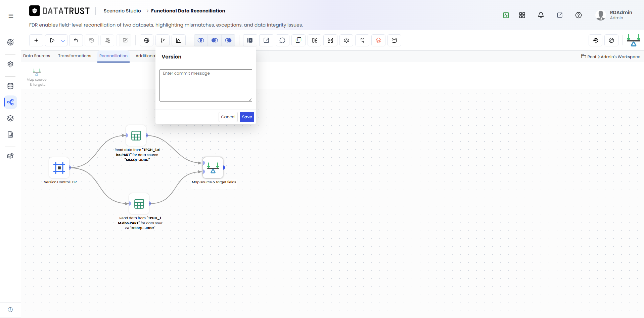Click the undo arrow toolbar button
Screen dimensions: 644x318
click(76, 40)
